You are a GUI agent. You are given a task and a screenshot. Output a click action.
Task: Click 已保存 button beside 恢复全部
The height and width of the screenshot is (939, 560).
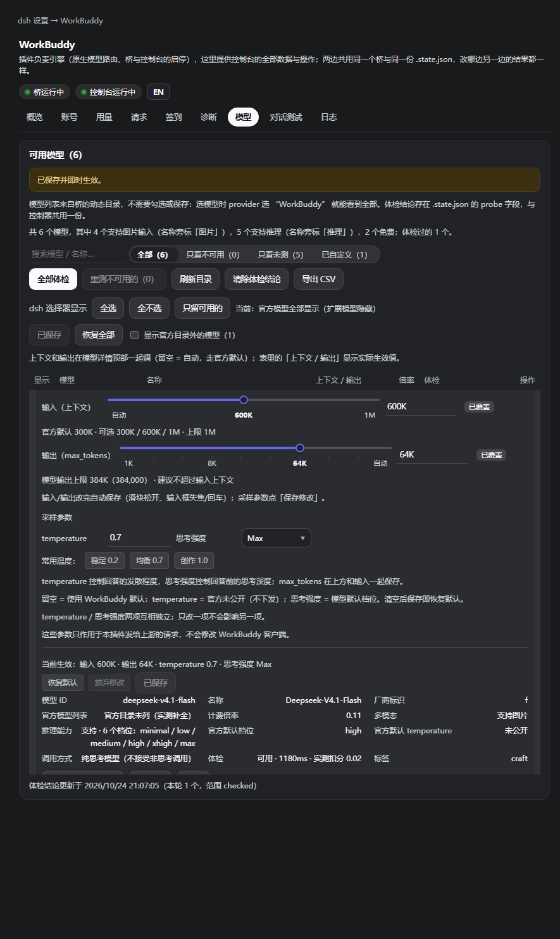49,335
